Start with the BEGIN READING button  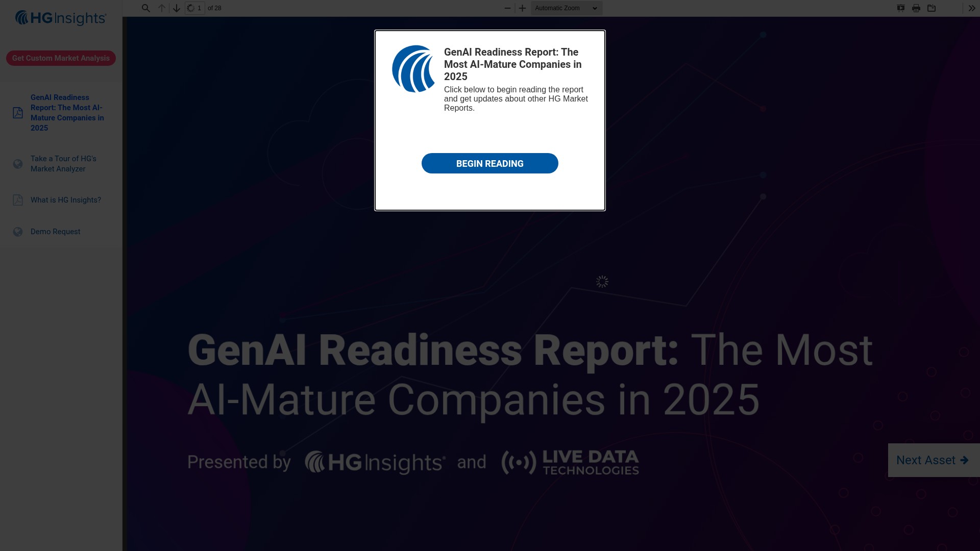point(490,163)
